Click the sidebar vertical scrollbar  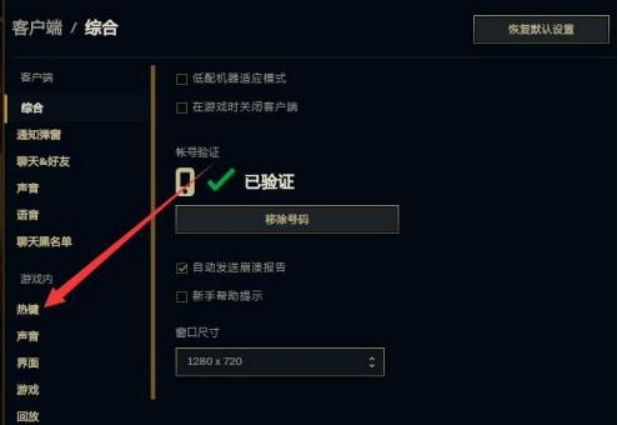tap(153, 233)
